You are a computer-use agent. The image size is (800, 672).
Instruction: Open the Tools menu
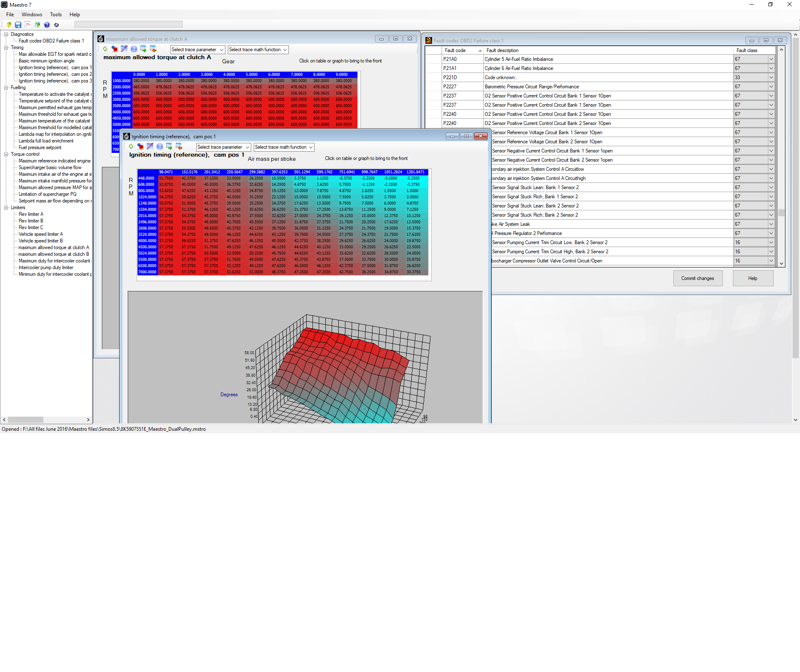coord(56,15)
